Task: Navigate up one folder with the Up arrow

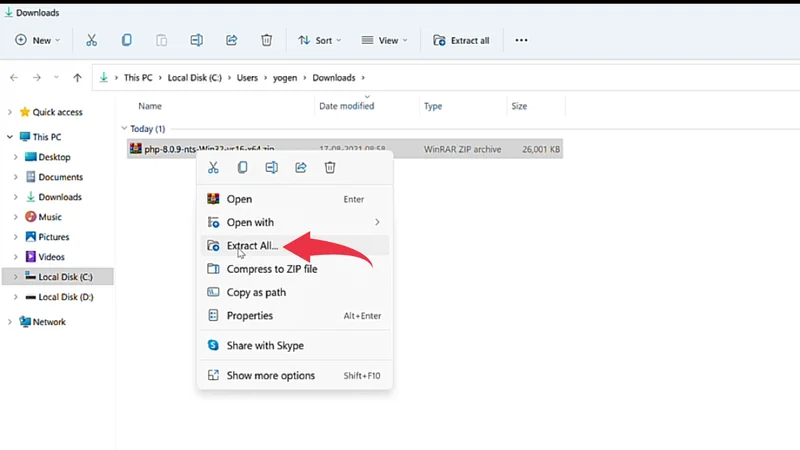Action: click(x=78, y=78)
